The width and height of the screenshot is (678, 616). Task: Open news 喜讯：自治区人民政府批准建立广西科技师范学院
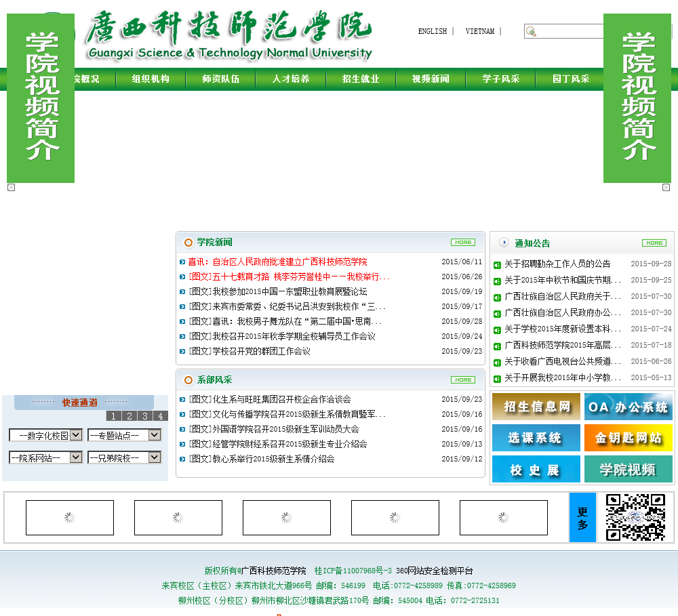[x=277, y=262]
